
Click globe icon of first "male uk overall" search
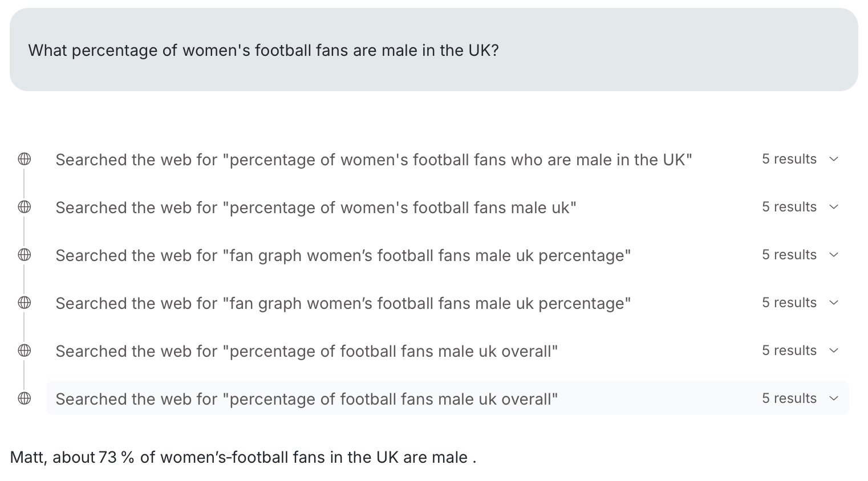(25, 351)
